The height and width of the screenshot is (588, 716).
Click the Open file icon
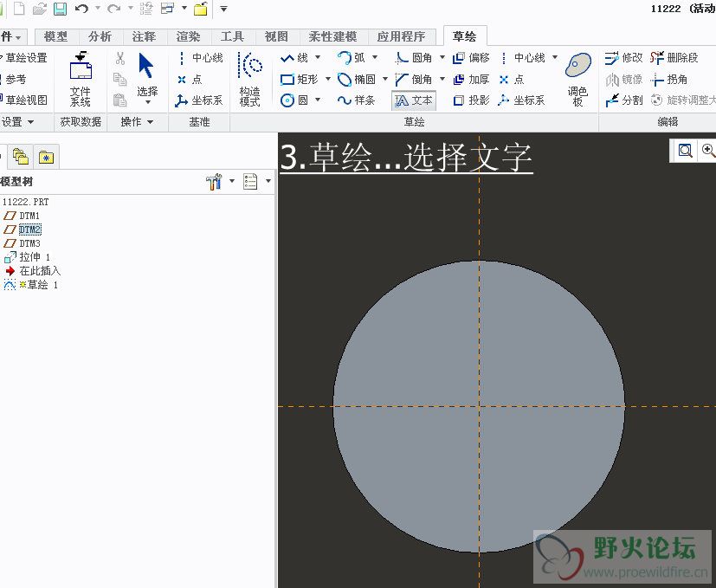39,8
